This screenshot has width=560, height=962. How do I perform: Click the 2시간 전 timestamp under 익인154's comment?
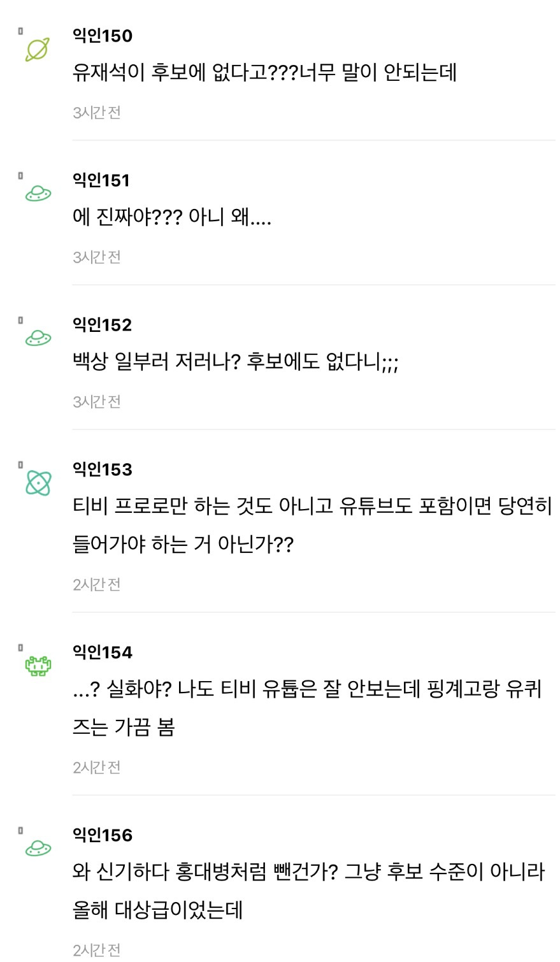(x=96, y=768)
